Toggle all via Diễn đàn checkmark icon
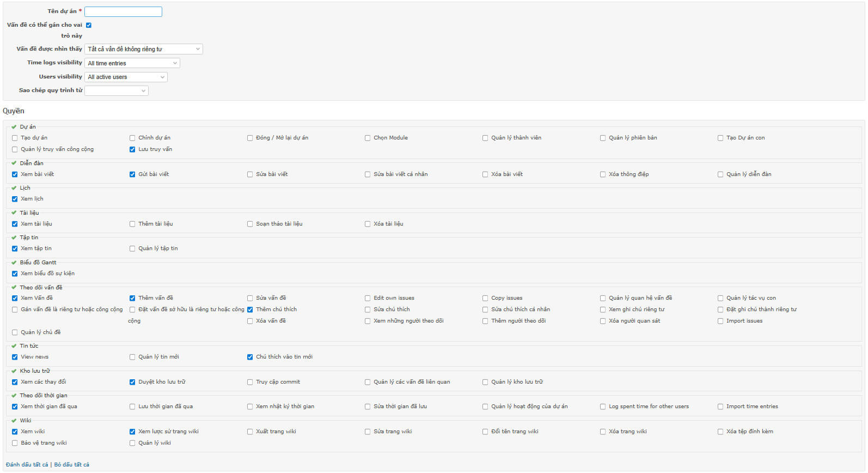This screenshot has height=473, width=868. pyautogui.click(x=14, y=163)
